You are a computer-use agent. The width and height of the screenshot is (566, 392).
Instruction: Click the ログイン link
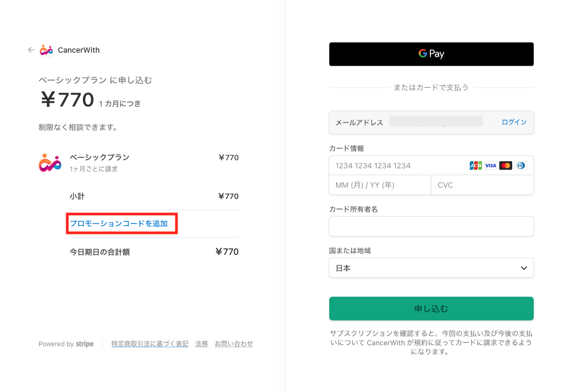coord(514,123)
